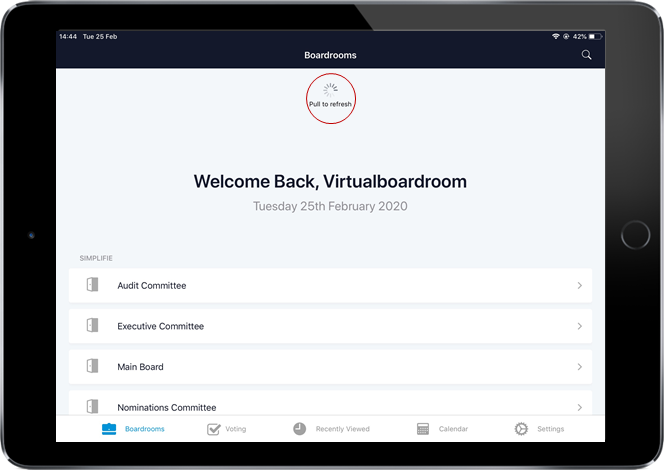
Task: Click the Tuesday 25th February 2020 date
Action: pos(330,206)
